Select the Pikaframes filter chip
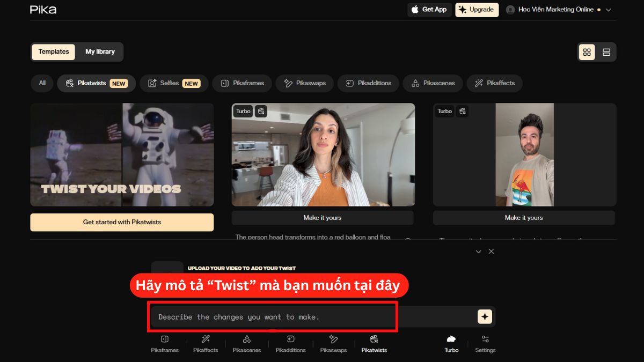Viewport: 644px width, 362px height. (x=242, y=83)
